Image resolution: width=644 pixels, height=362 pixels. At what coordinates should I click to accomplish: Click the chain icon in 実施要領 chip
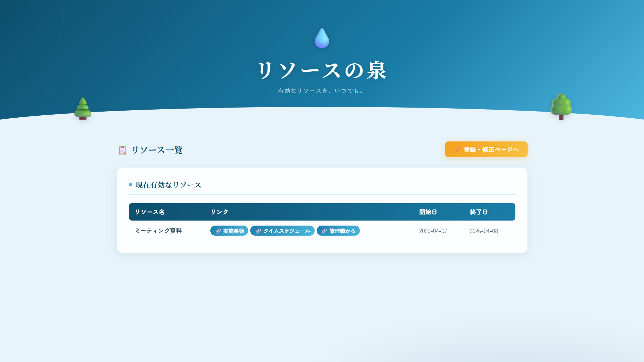click(x=218, y=231)
